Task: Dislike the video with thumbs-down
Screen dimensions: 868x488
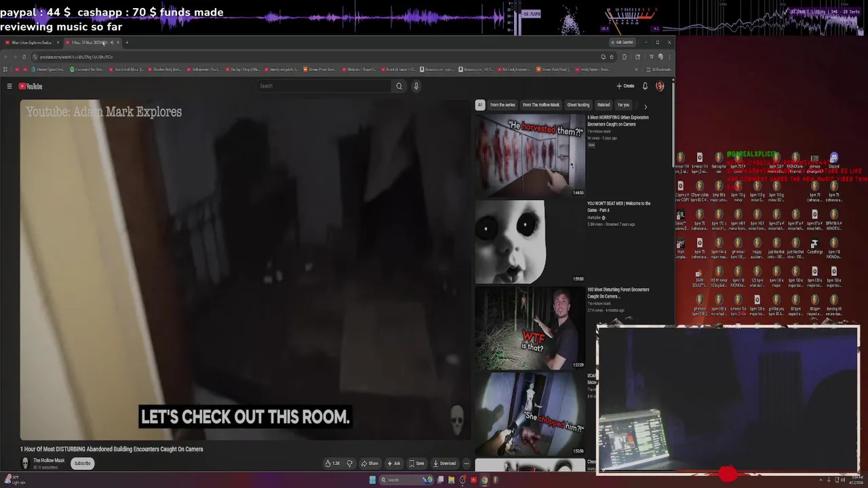Action: click(x=350, y=464)
